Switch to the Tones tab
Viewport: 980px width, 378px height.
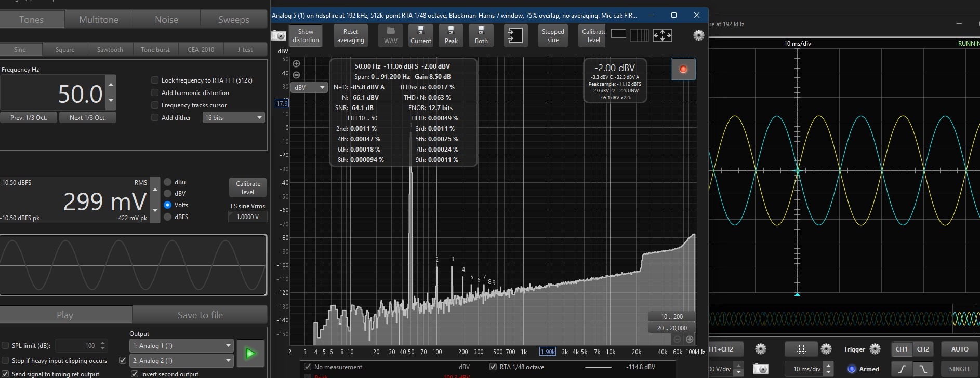pos(32,20)
